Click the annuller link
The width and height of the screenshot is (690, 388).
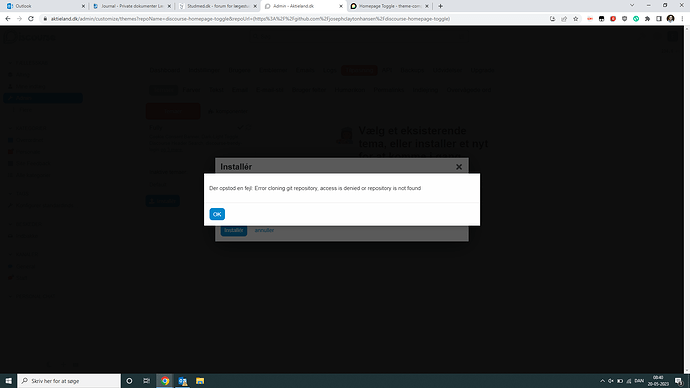coord(264,230)
